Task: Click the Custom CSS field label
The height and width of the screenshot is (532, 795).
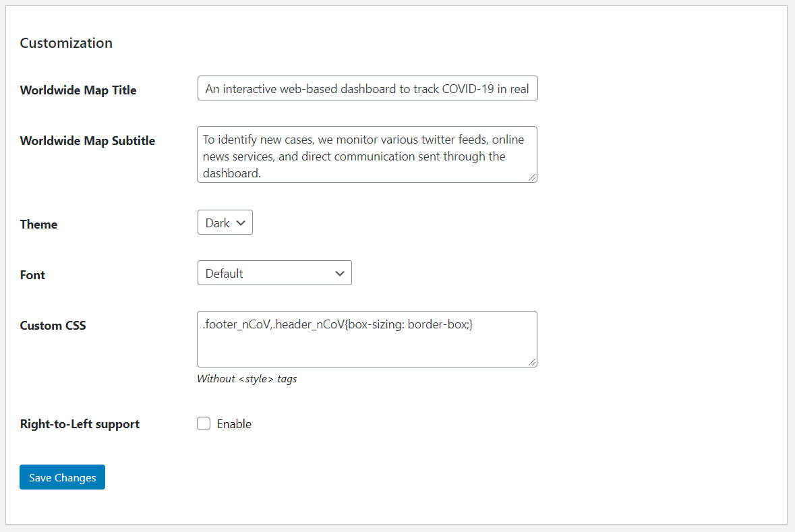Action: click(x=53, y=326)
